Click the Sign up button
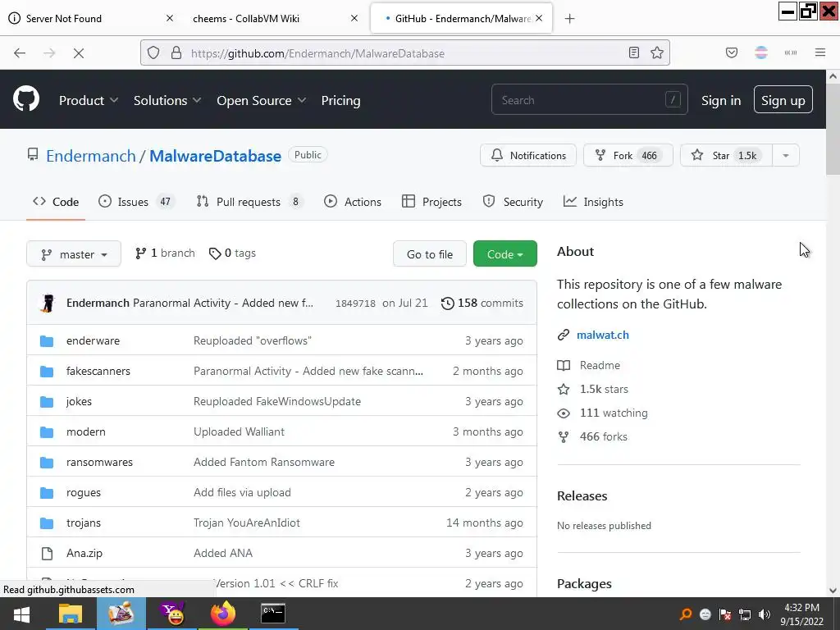This screenshot has width=840, height=630. pos(783,99)
